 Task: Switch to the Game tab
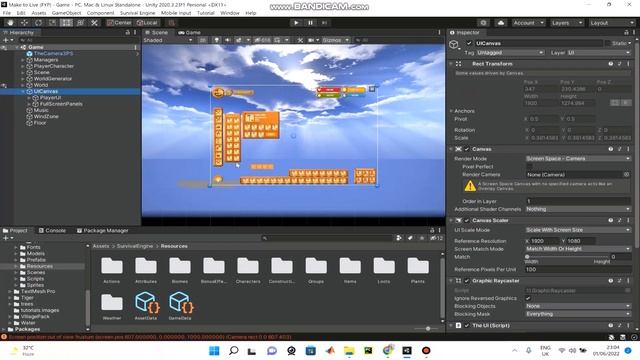tap(189, 32)
